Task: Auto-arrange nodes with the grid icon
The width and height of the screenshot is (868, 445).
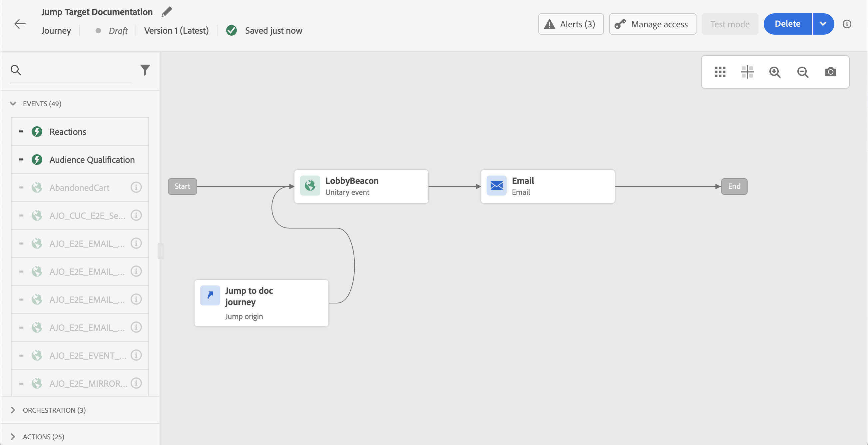Action: (720, 72)
